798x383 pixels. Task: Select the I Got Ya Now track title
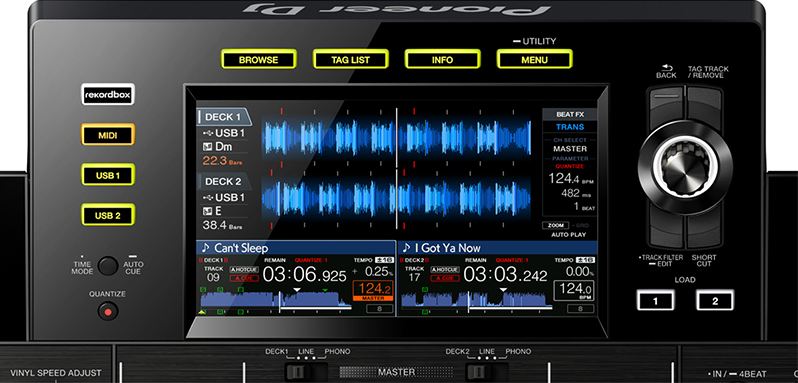(x=447, y=248)
